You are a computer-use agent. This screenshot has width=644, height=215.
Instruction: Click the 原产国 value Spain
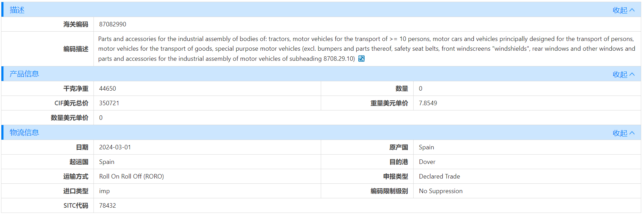point(426,147)
